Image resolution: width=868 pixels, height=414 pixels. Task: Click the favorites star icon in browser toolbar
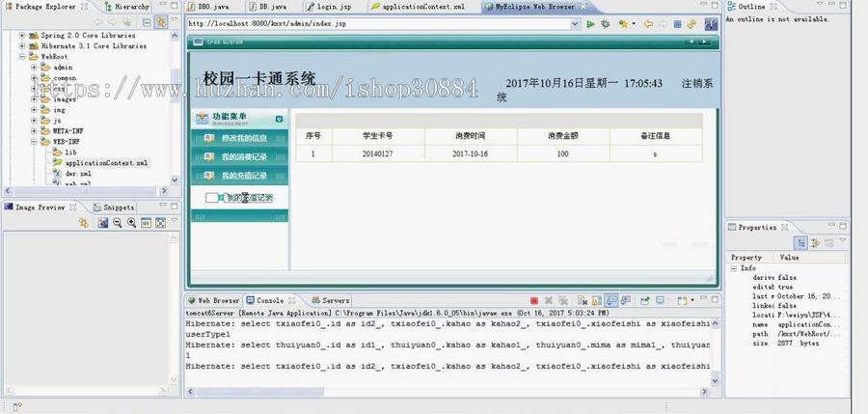point(623,24)
